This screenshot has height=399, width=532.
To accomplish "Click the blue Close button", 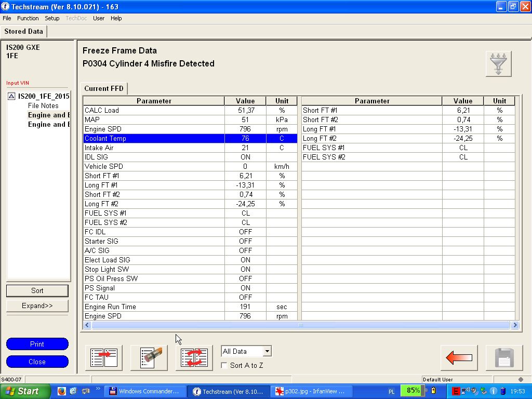I will [x=37, y=362].
